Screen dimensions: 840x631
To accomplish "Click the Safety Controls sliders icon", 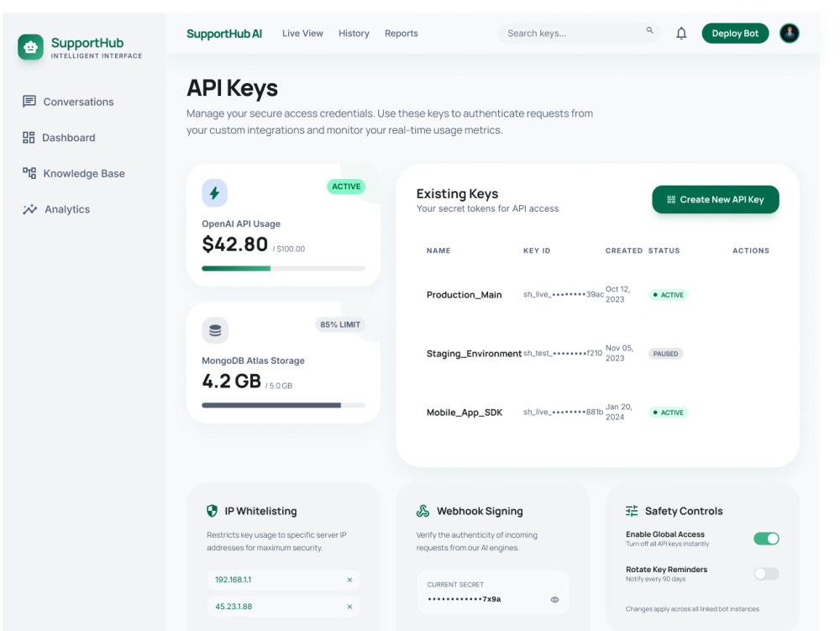I will 632,511.
